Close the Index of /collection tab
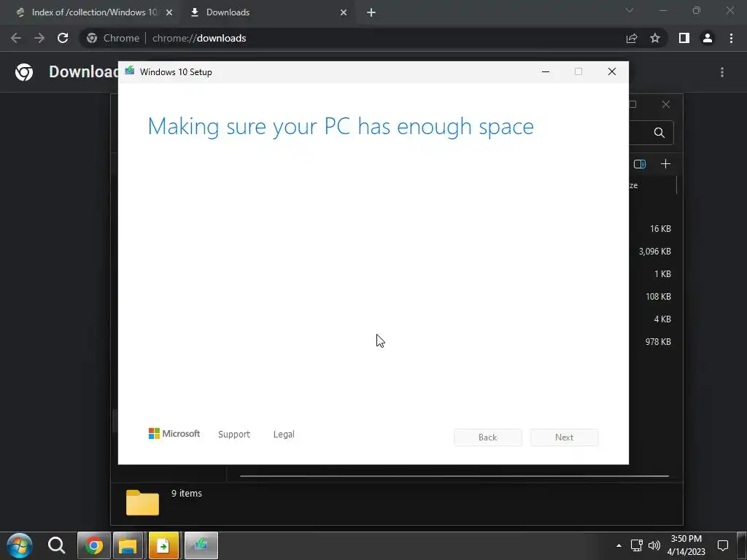Viewport: 747px width, 560px height. tap(169, 12)
